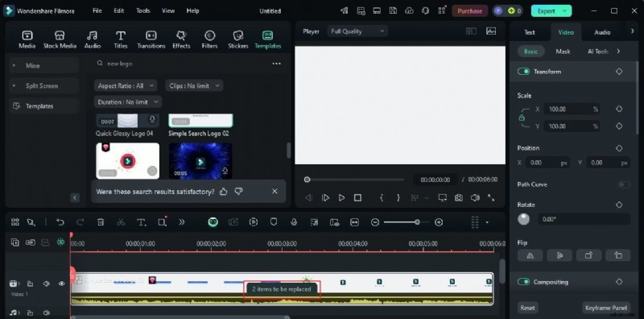Flip the clip vertically
644x319 pixels.
559,255
